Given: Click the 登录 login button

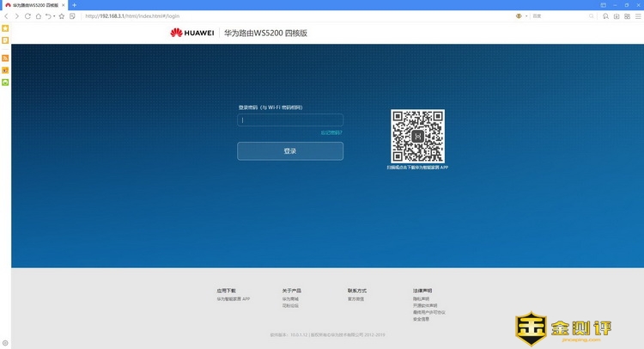Looking at the screenshot, I should click(x=290, y=151).
